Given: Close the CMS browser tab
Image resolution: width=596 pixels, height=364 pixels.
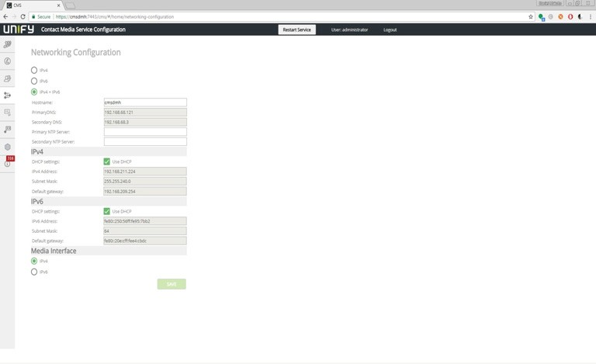Looking at the screenshot, I should [58, 5].
